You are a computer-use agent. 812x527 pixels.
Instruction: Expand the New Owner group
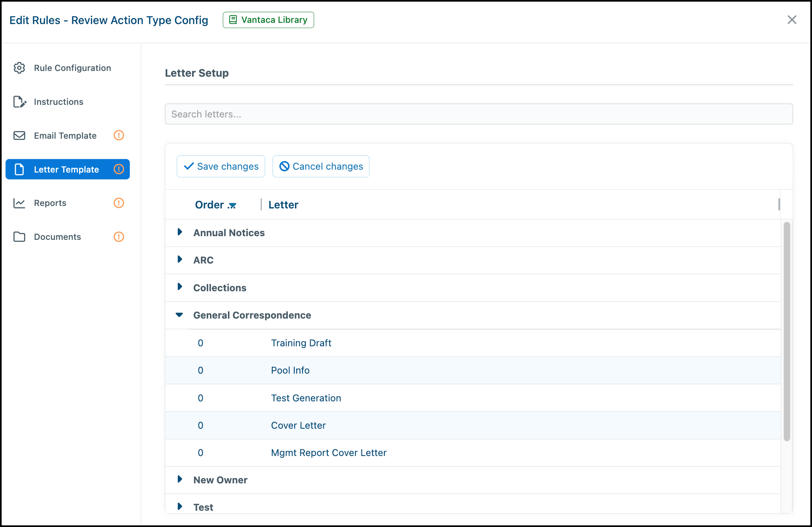tap(180, 479)
